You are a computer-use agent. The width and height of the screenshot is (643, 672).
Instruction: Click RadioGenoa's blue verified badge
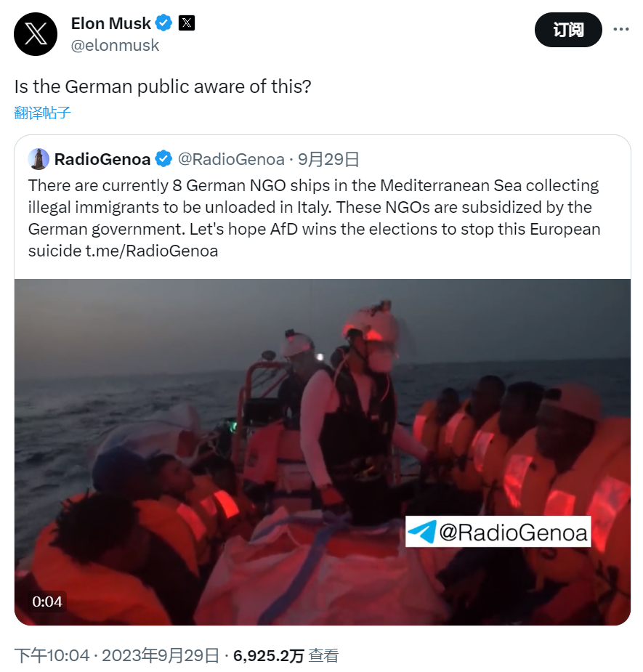(163, 159)
